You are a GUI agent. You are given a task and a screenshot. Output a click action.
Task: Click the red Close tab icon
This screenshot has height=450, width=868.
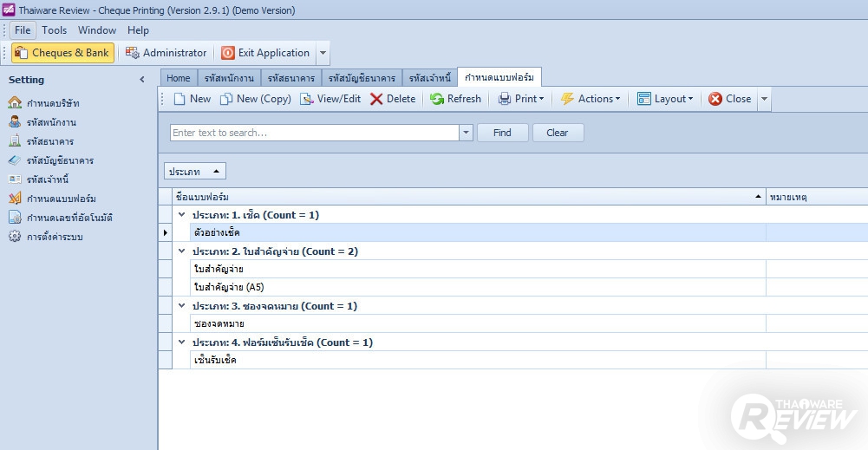pos(715,99)
